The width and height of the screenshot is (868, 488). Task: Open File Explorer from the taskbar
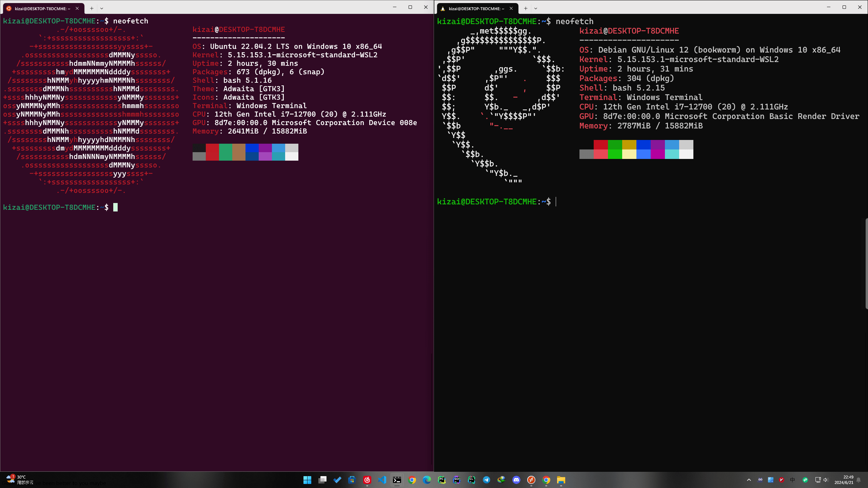click(561, 480)
